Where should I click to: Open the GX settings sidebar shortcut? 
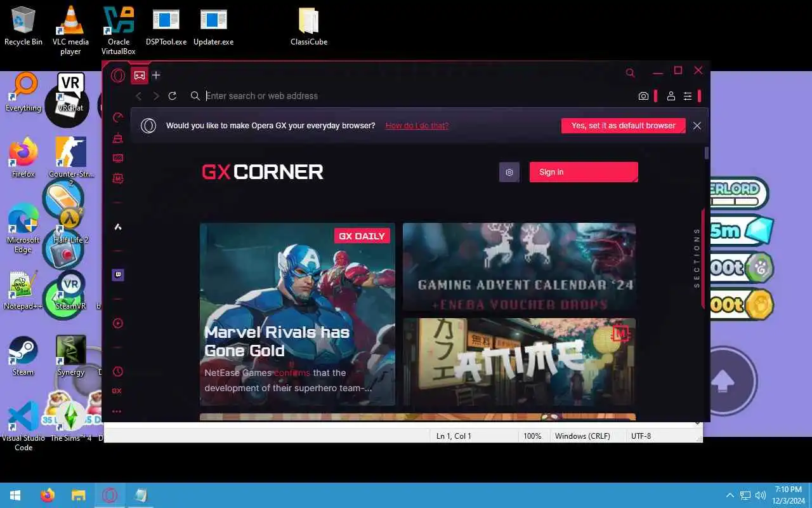117,391
